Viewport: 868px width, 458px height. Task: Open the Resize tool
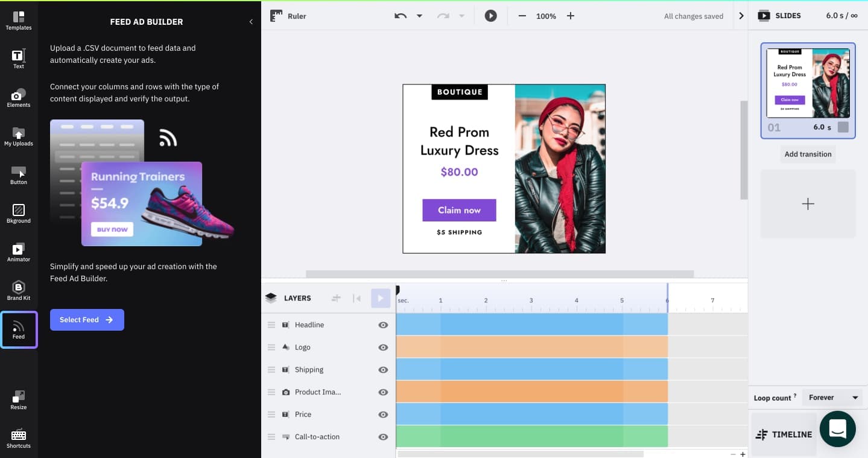pos(18,399)
